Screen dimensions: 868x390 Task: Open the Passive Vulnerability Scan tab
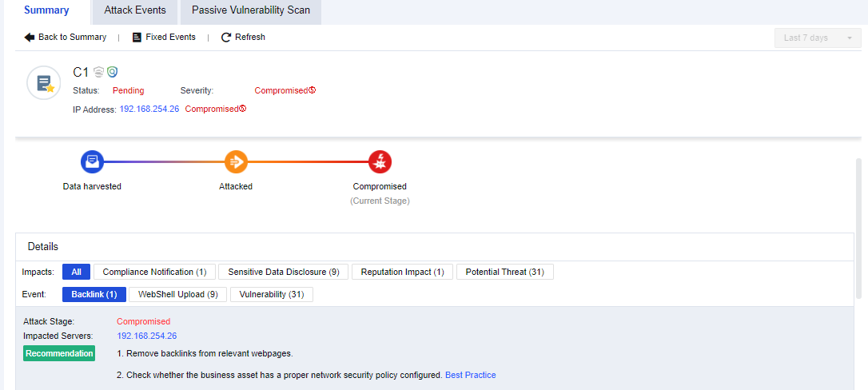click(250, 11)
